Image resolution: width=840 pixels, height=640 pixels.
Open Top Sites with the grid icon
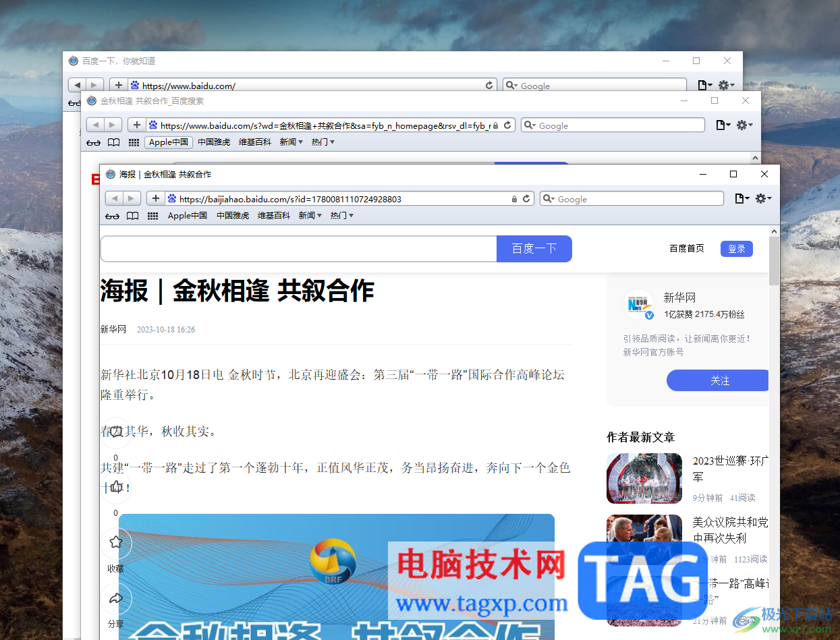pos(152,215)
